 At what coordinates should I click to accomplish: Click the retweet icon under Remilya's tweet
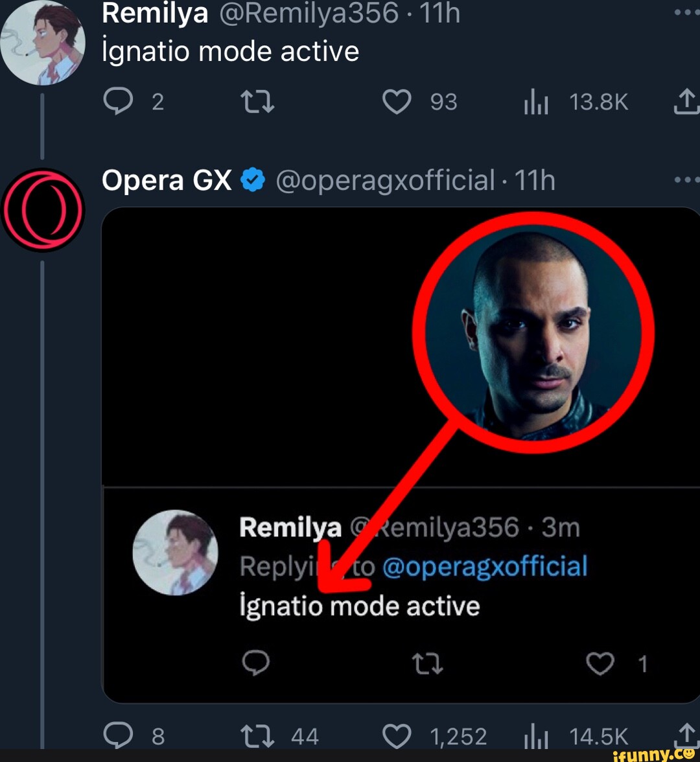click(257, 102)
